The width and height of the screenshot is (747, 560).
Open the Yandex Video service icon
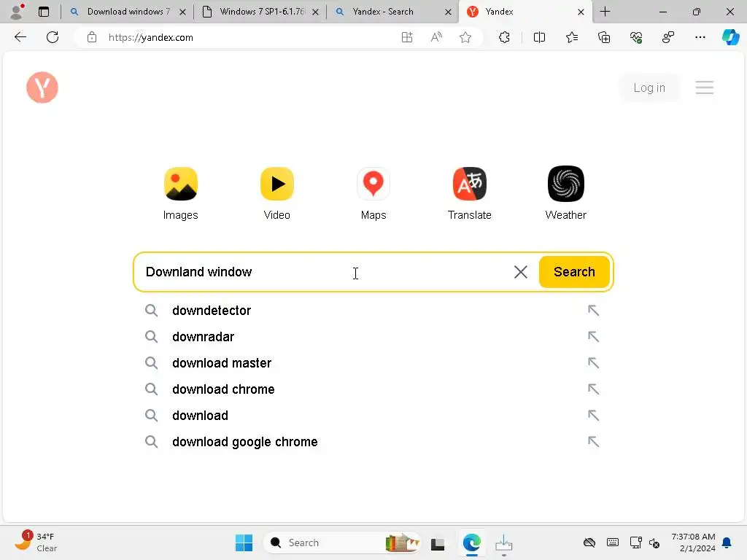(276, 184)
